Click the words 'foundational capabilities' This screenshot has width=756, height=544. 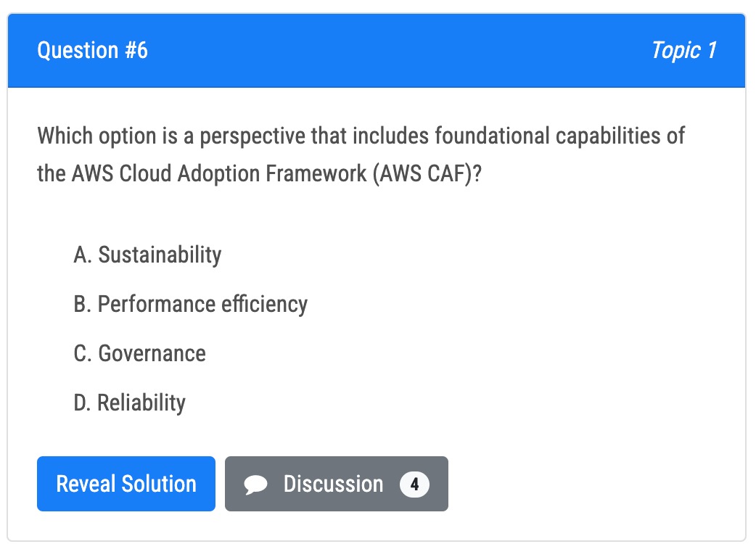click(x=548, y=136)
